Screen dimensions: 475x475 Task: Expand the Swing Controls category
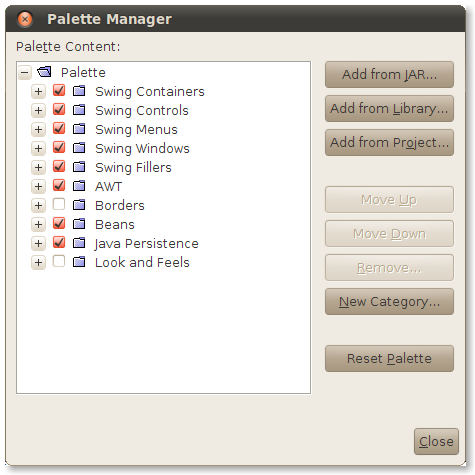(38, 110)
